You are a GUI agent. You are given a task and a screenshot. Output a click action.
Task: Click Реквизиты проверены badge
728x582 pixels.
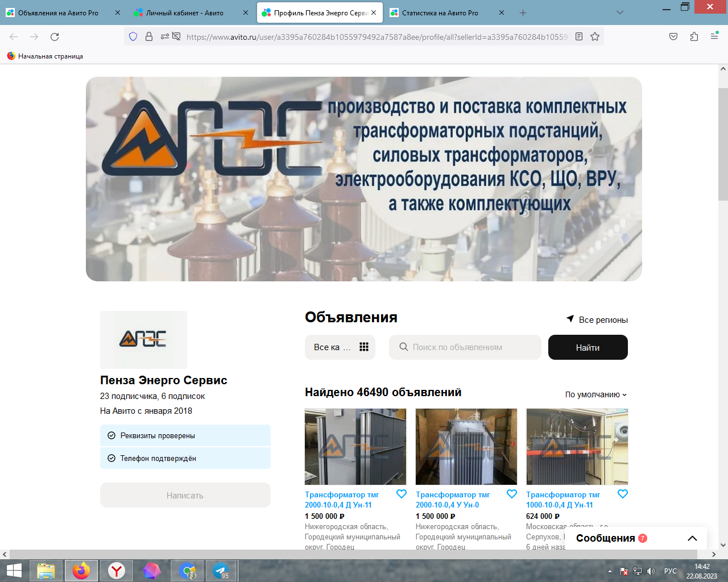185,435
